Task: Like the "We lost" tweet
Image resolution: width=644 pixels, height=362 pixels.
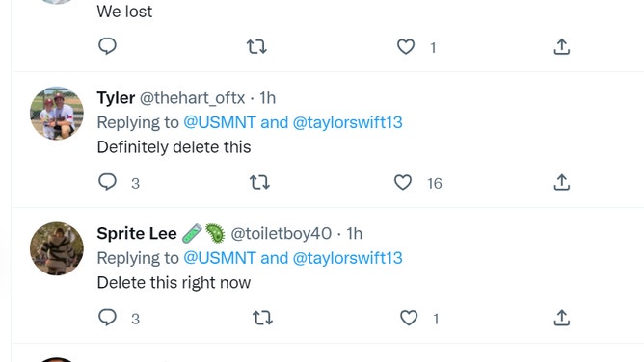Action: [x=406, y=47]
